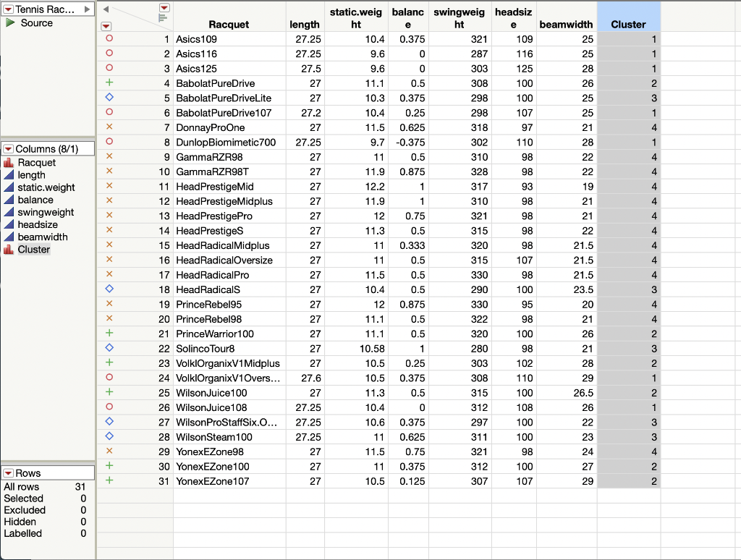This screenshot has height=560, width=741.
Task: Click the Racquet column header
Action: click(x=229, y=17)
